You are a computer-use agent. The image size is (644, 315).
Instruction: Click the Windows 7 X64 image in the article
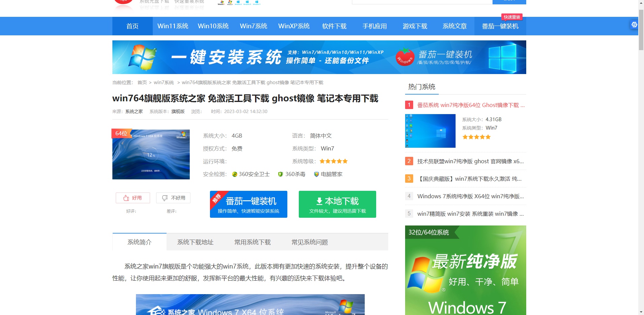point(250,305)
